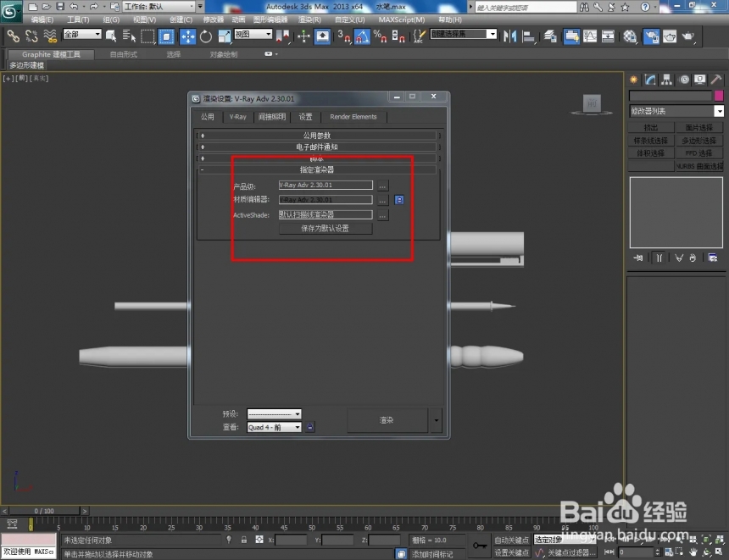Open the Material Editor icon
The width and height of the screenshot is (729, 560).
click(630, 36)
